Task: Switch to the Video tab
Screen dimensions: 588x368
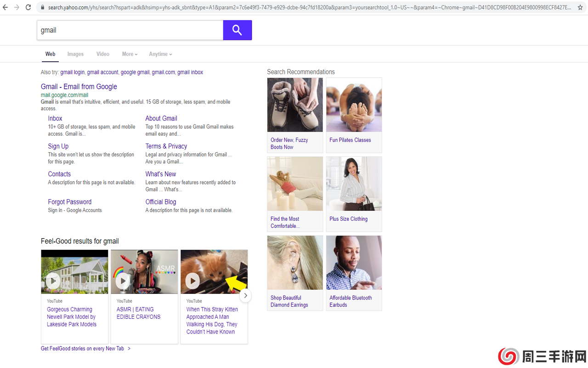Action: click(x=102, y=54)
